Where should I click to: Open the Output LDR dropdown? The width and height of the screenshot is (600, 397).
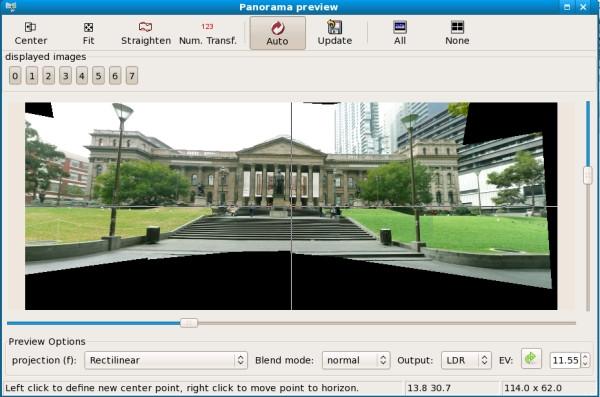(x=466, y=360)
